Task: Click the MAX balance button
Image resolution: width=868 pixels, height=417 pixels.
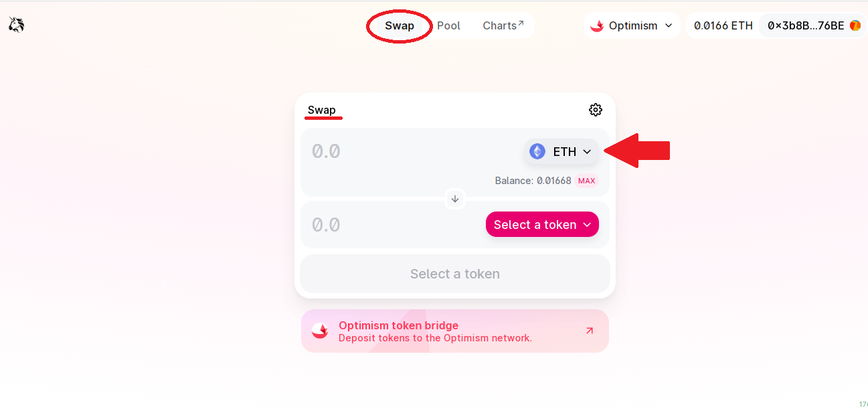Action: (587, 181)
